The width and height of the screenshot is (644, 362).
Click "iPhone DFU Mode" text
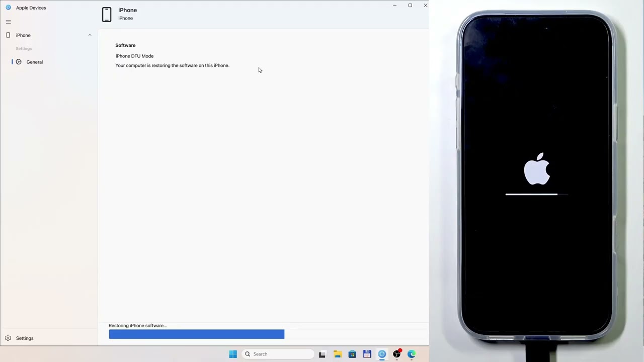click(134, 56)
